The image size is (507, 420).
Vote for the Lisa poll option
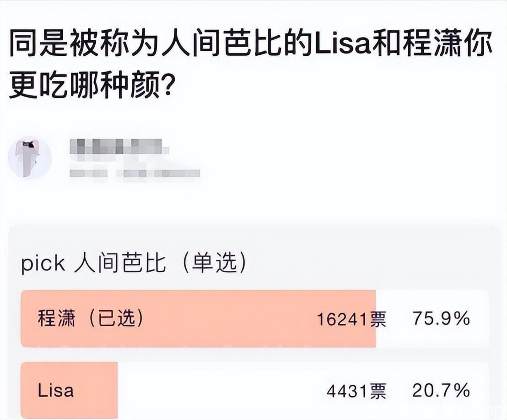click(x=56, y=390)
